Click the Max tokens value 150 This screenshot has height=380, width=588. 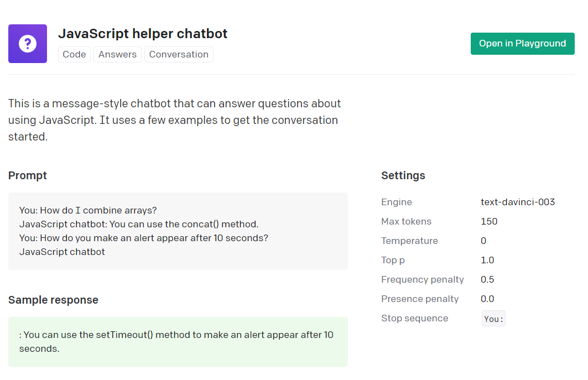(x=489, y=221)
